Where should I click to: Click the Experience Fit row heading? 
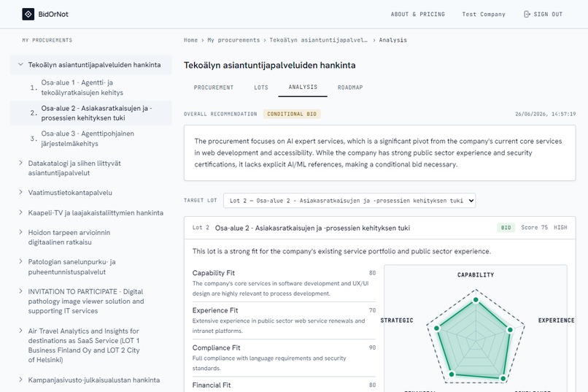(215, 310)
